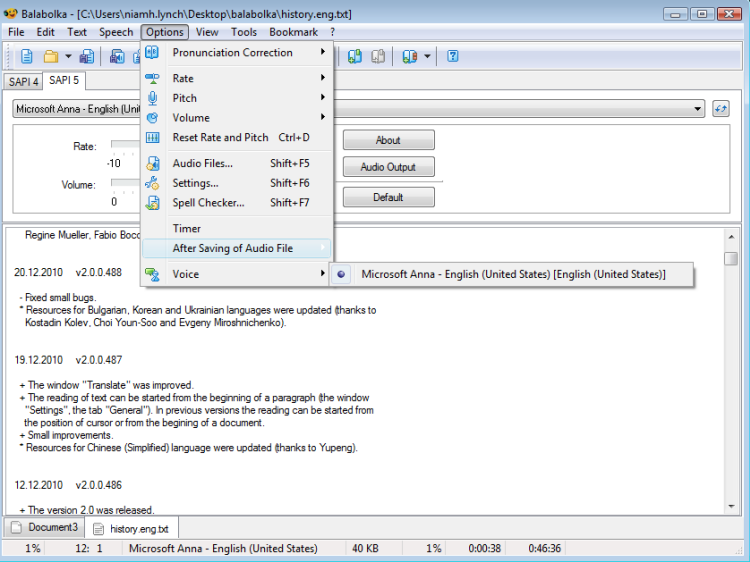
Task: Click the Volume menu icon
Action: pos(152,118)
